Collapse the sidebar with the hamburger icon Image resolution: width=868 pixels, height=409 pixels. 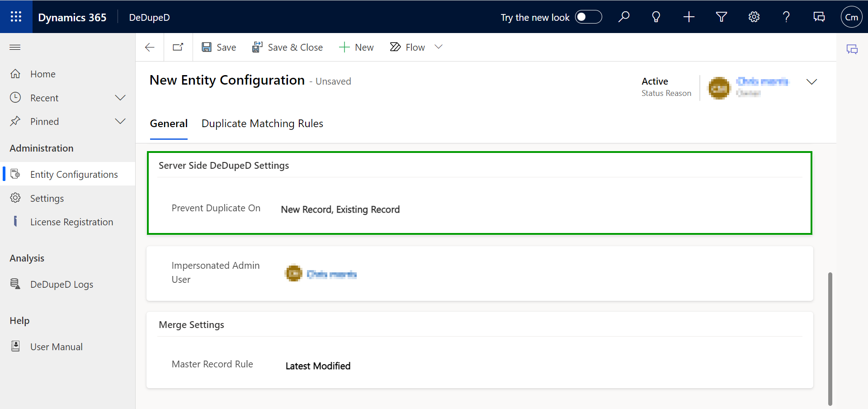[15, 47]
